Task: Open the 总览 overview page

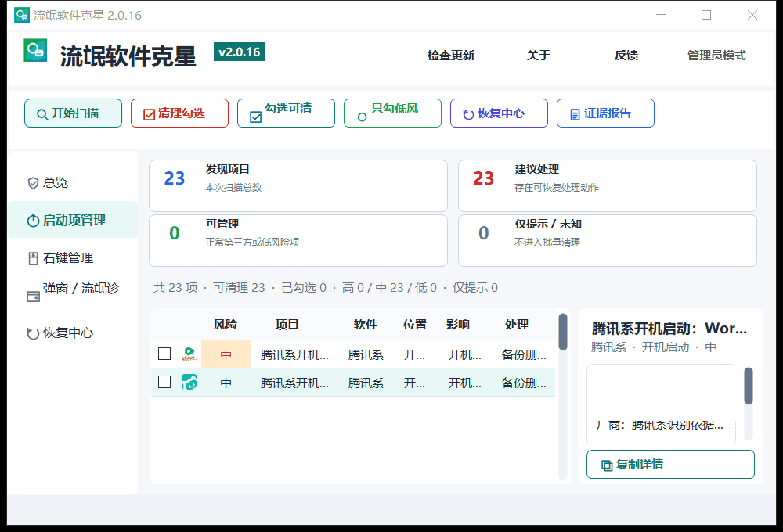Action: point(73,182)
